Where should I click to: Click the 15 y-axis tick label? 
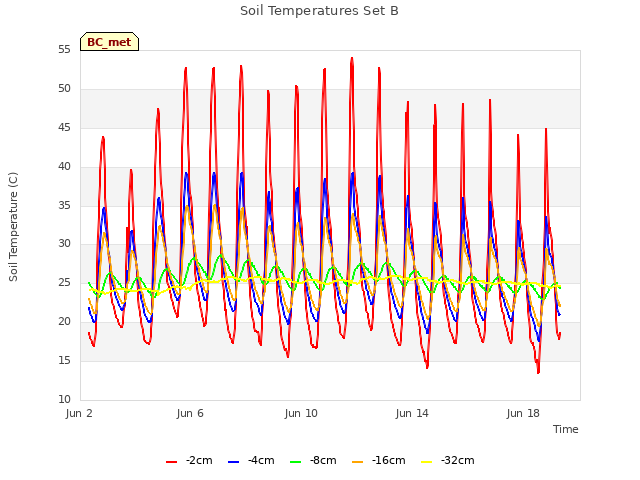tap(64, 360)
